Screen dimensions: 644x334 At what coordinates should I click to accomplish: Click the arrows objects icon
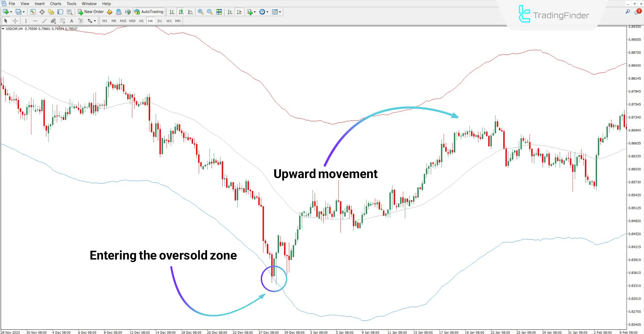(x=90, y=21)
